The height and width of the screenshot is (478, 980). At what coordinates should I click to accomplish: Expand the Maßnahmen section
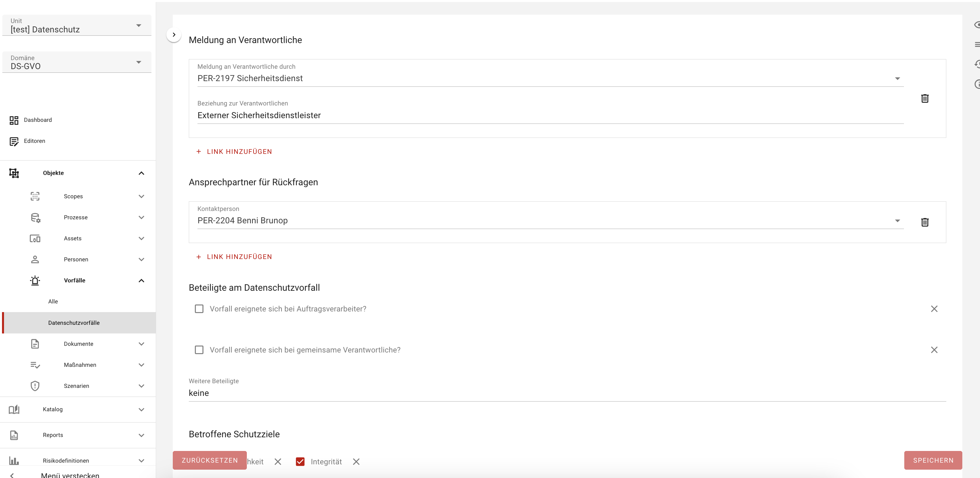pos(141,365)
